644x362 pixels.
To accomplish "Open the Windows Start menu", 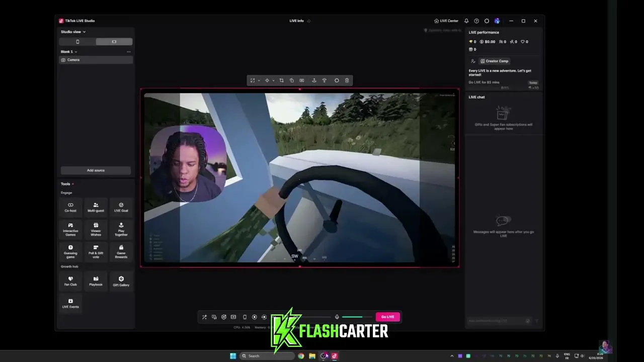I will pyautogui.click(x=233, y=356).
